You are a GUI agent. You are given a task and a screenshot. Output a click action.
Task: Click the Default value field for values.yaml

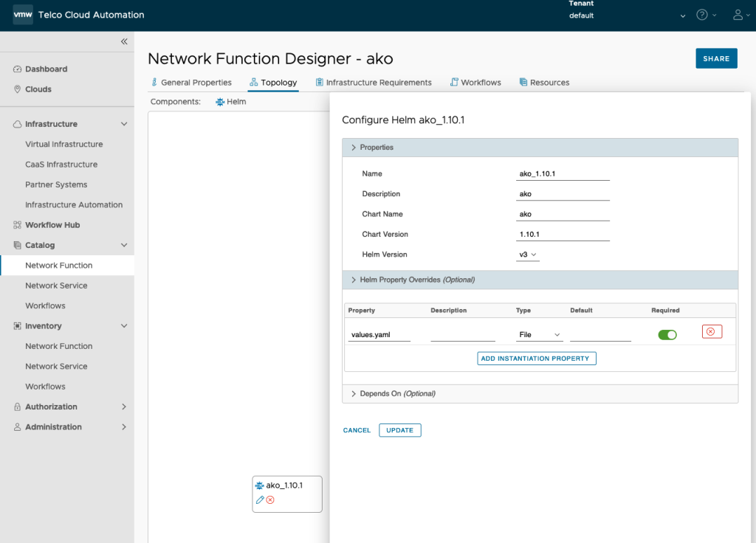pyautogui.click(x=600, y=335)
